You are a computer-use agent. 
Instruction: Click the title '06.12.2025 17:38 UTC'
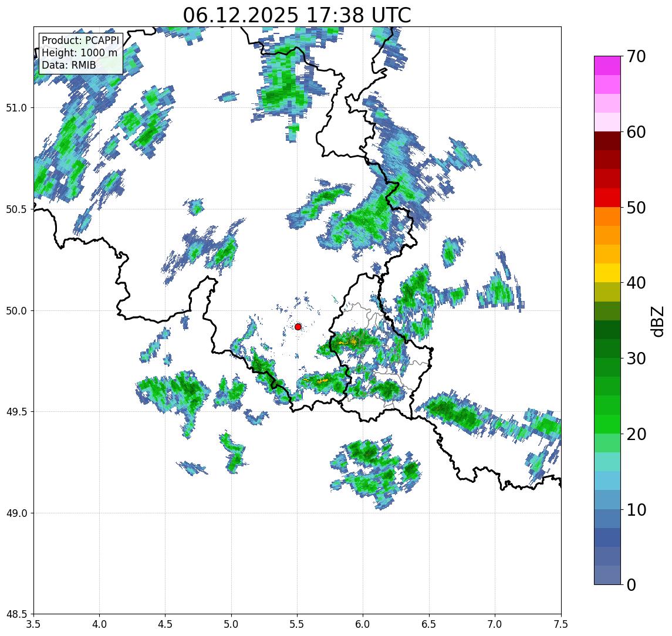297,15
